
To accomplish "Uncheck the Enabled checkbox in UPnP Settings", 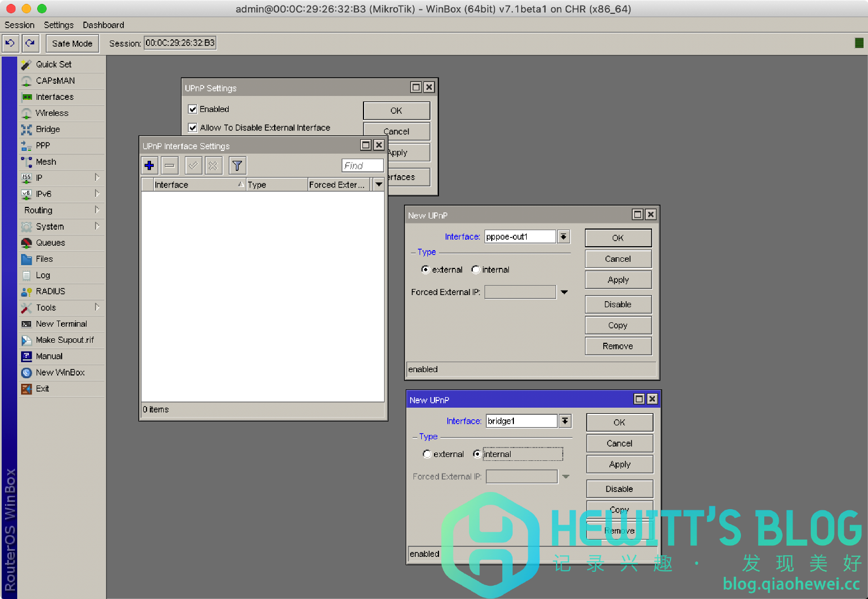I will tap(193, 109).
